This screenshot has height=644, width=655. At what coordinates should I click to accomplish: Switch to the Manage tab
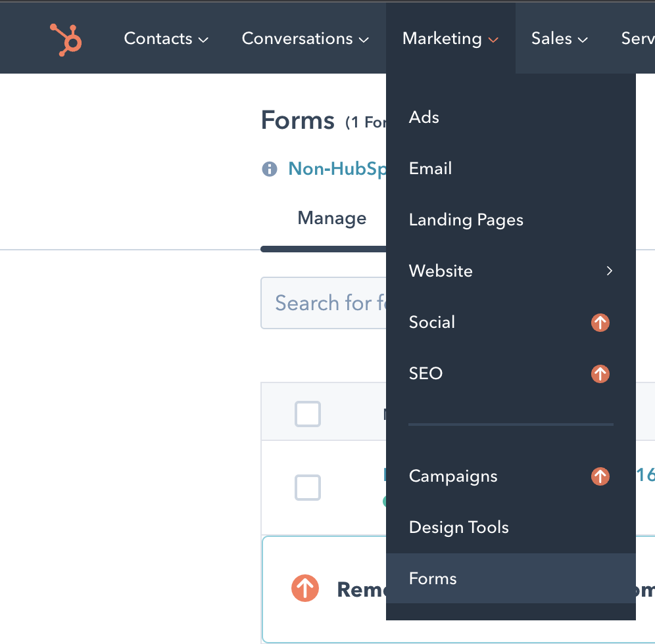pos(331,218)
